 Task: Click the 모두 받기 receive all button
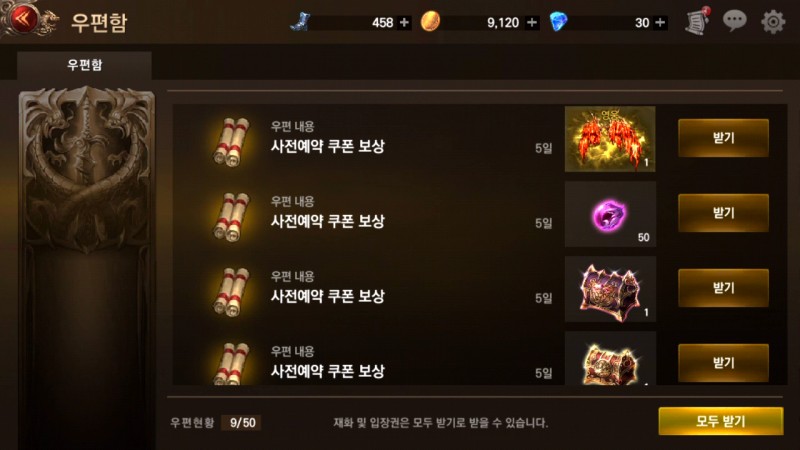point(720,421)
